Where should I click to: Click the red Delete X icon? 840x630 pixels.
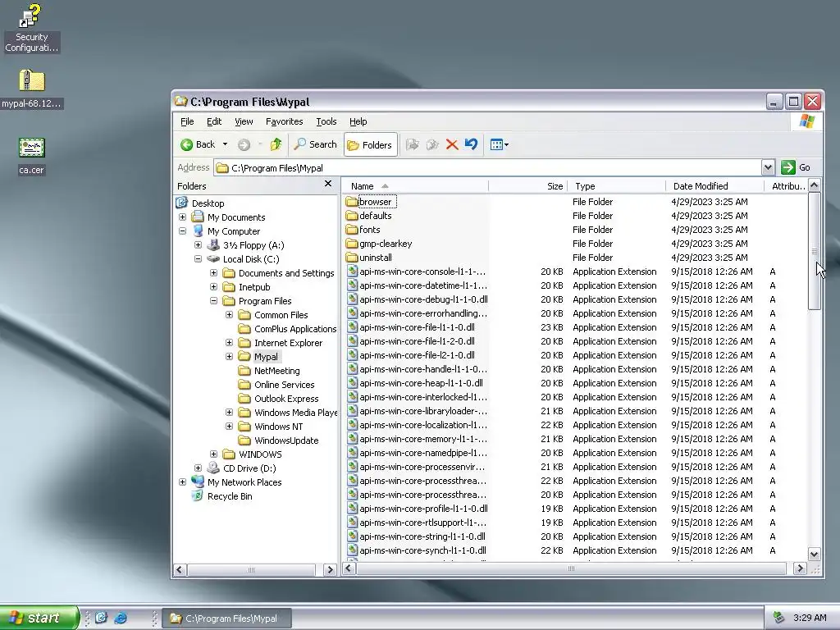click(x=452, y=144)
